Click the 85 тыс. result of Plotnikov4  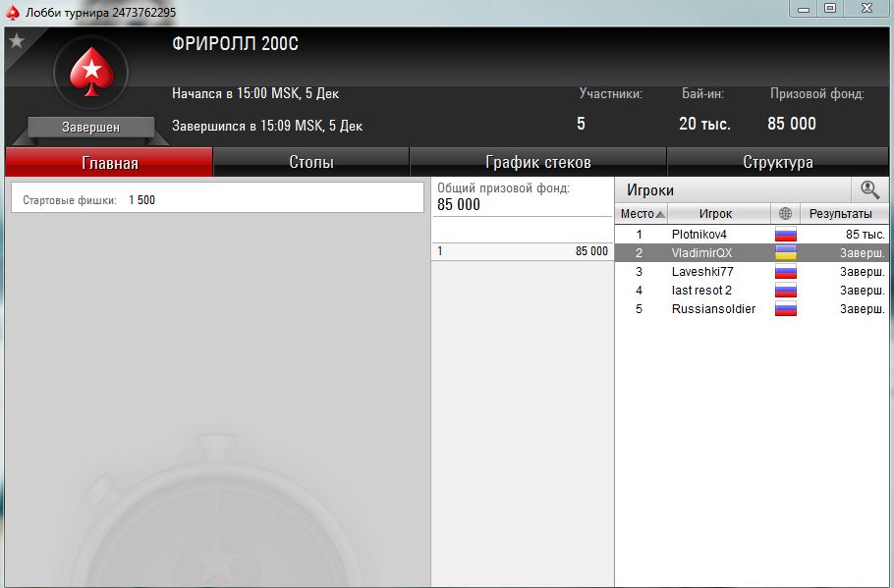pos(865,235)
